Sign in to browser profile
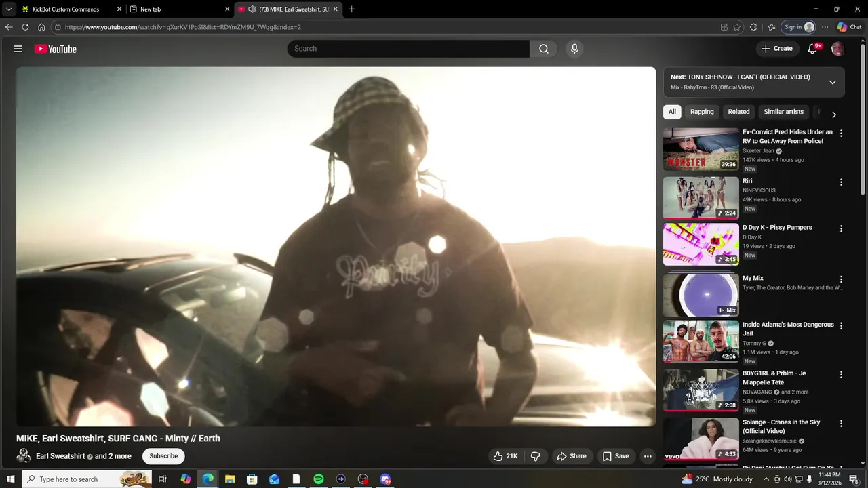Image resolution: width=868 pixels, height=488 pixels. click(x=799, y=27)
